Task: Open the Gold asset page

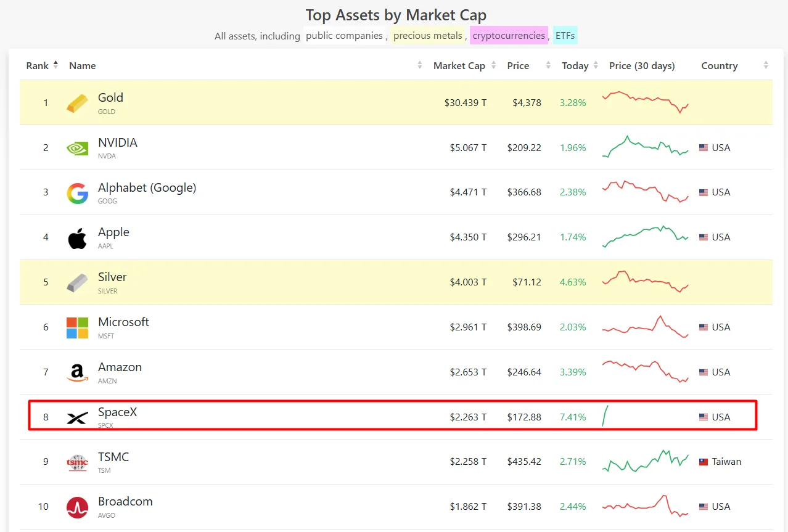Action: pos(110,97)
